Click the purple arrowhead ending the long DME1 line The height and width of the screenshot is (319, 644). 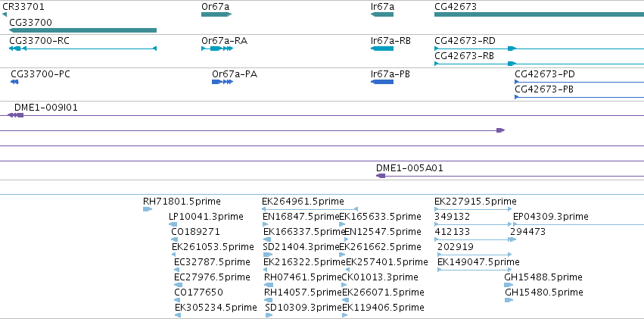pos(500,130)
